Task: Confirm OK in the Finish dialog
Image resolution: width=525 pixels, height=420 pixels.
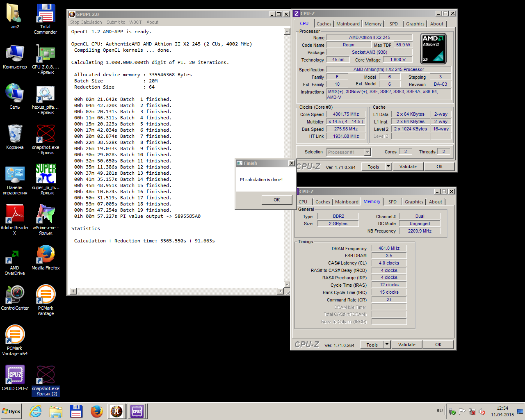Action: [x=277, y=200]
